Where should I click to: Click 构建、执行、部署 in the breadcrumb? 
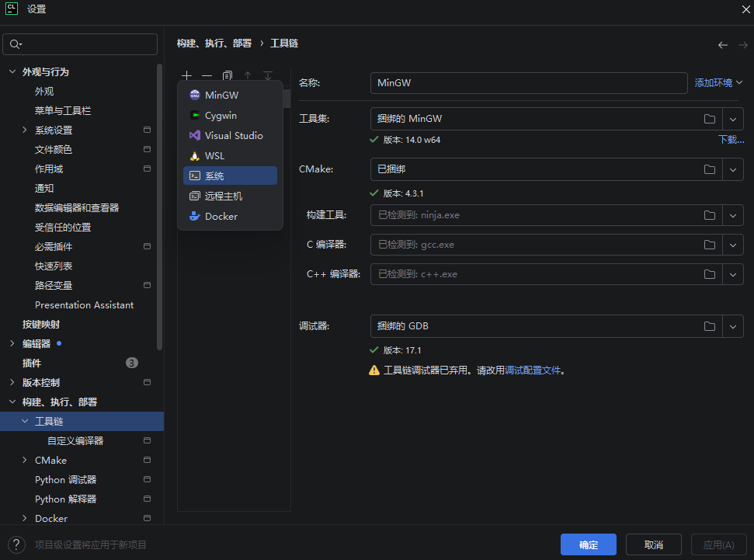214,43
